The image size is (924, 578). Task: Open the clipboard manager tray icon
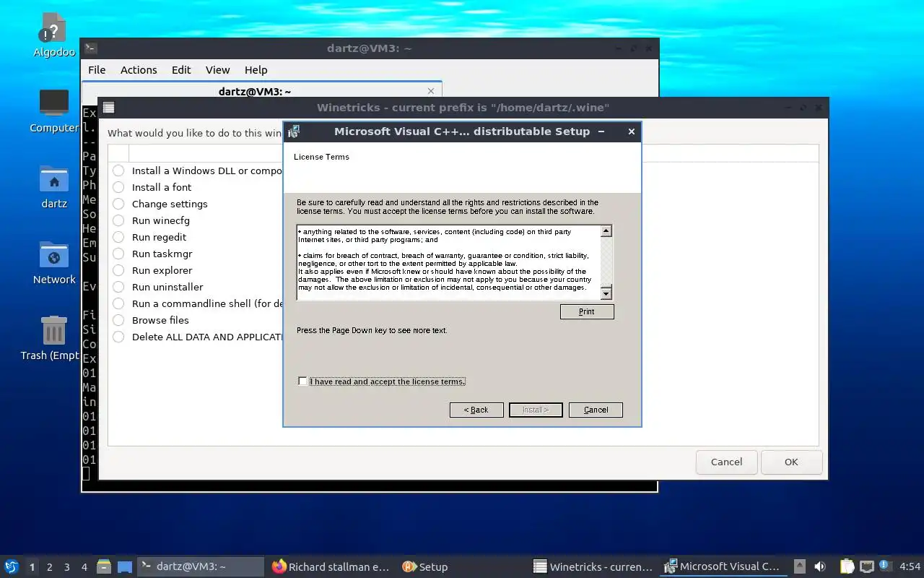847,566
